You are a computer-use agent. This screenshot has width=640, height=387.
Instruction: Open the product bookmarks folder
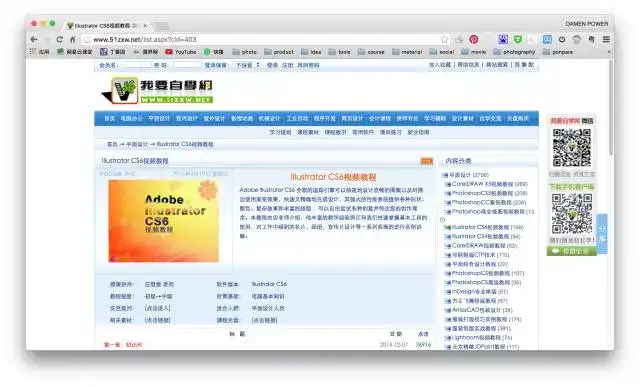click(x=279, y=52)
